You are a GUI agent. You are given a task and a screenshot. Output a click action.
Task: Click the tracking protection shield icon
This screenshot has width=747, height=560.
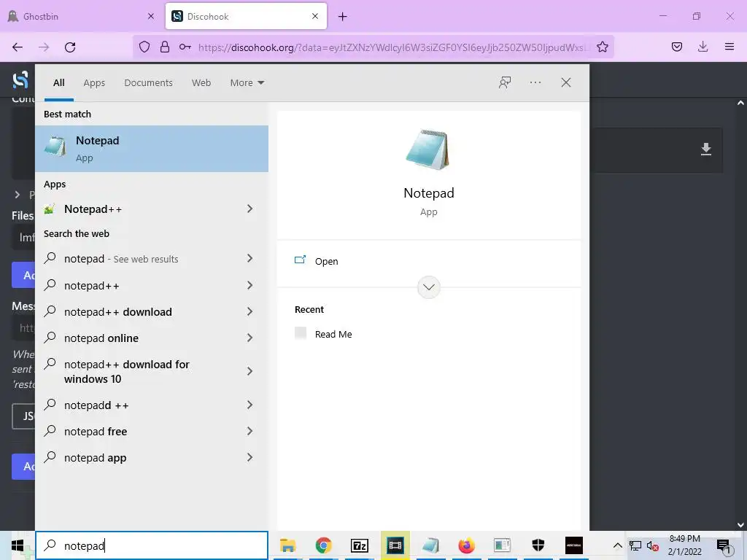[144, 47]
